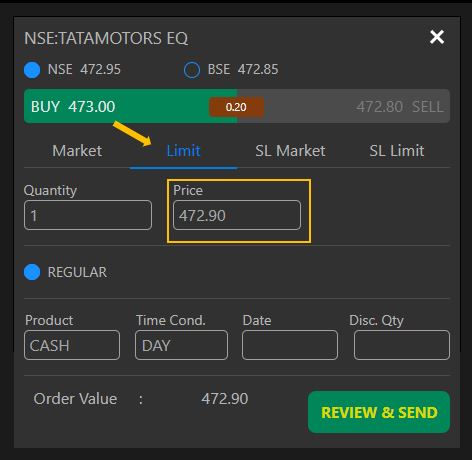Click the orange 0.20 spread slider handle
The image size is (472, 460).
[236, 107]
